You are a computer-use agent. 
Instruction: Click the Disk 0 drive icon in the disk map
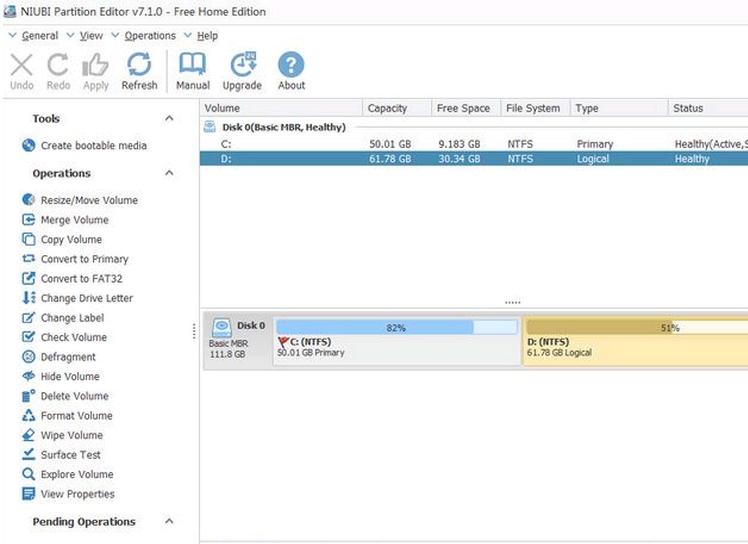[222, 328]
